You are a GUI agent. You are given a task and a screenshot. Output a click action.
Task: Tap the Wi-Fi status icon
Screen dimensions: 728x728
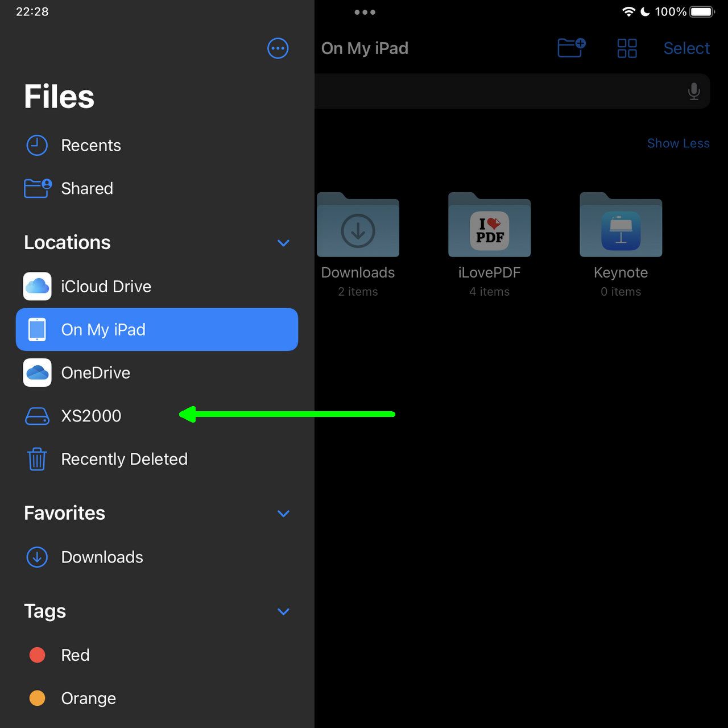628,12
